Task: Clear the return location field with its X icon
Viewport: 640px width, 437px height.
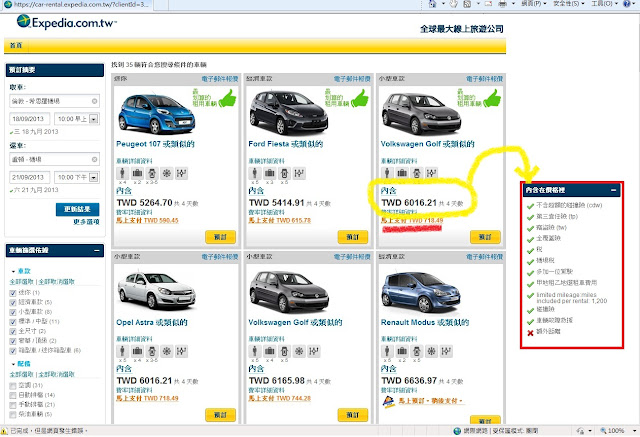Action: tap(95, 159)
